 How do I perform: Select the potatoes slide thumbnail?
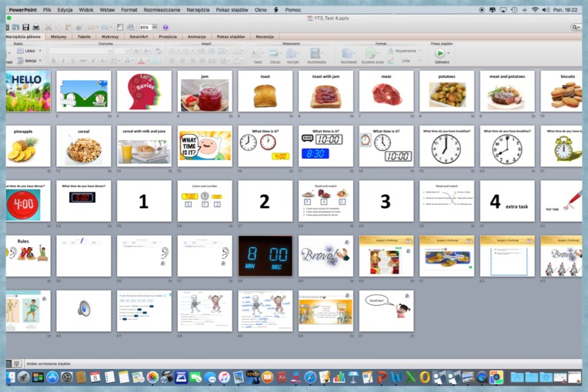click(x=446, y=91)
